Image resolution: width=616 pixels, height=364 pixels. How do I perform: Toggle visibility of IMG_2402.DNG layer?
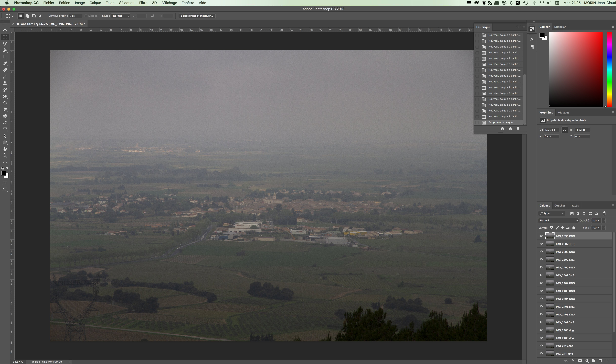(x=541, y=283)
